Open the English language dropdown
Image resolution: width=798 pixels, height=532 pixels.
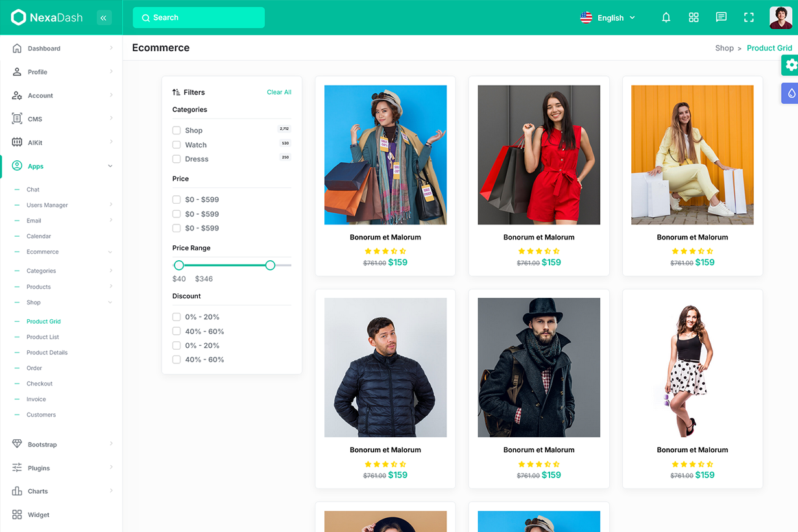(608, 18)
